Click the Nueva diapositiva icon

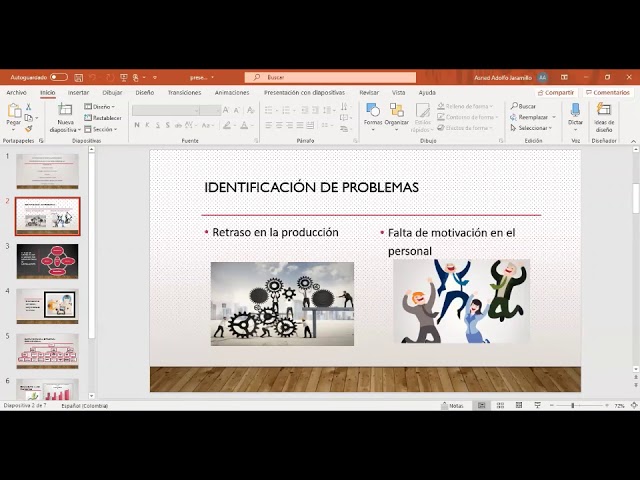click(x=65, y=111)
